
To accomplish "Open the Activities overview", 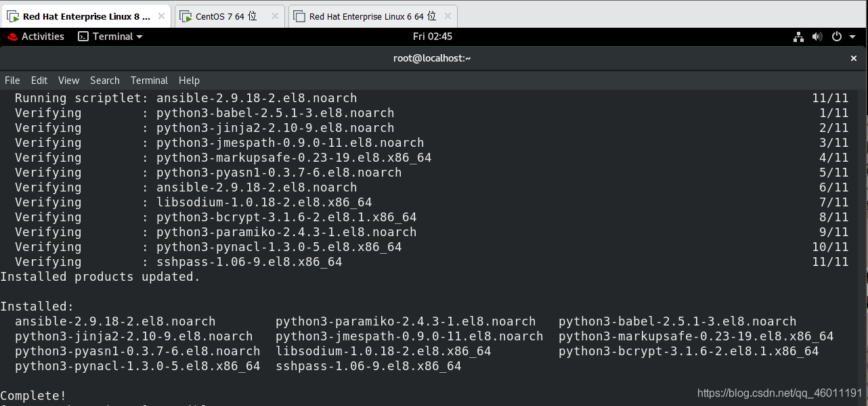I will pyautogui.click(x=43, y=37).
